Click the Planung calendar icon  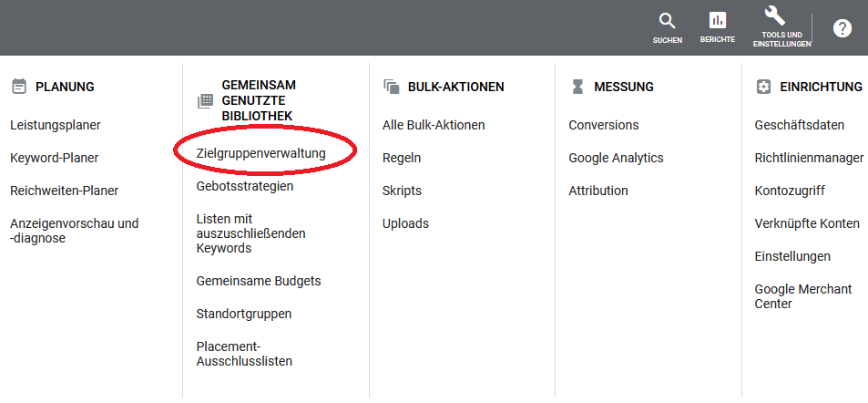pyautogui.click(x=18, y=87)
